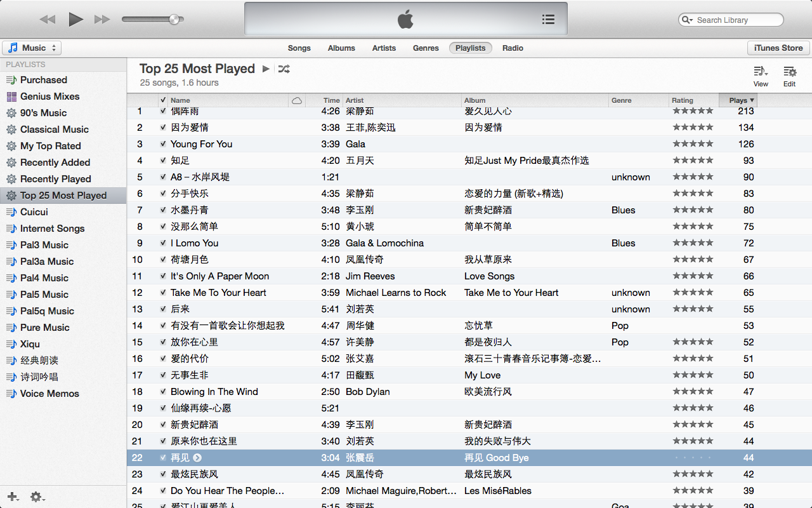Select the 90's Music smart playlist
Viewport: 812px width, 508px height.
[x=63, y=113]
